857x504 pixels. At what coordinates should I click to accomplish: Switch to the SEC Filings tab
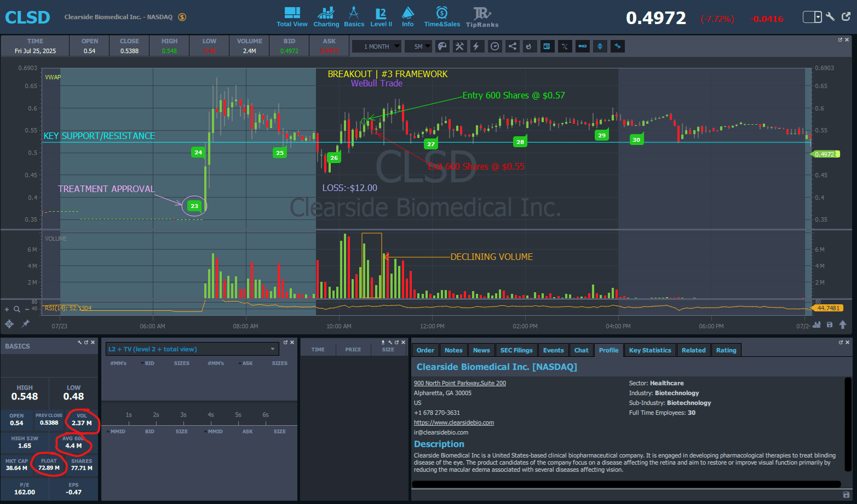[x=516, y=350]
